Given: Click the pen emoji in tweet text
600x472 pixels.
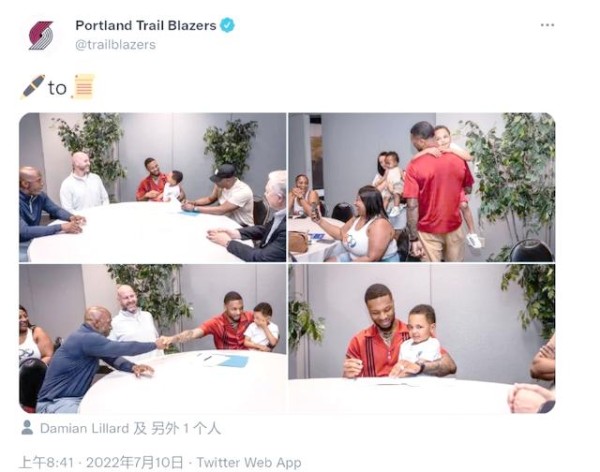Looking at the screenshot, I should (x=33, y=87).
